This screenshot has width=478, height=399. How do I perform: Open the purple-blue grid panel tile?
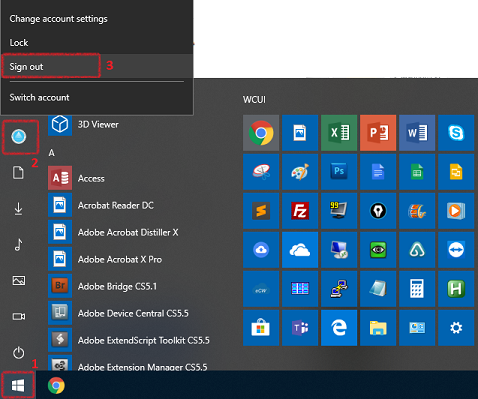300,289
